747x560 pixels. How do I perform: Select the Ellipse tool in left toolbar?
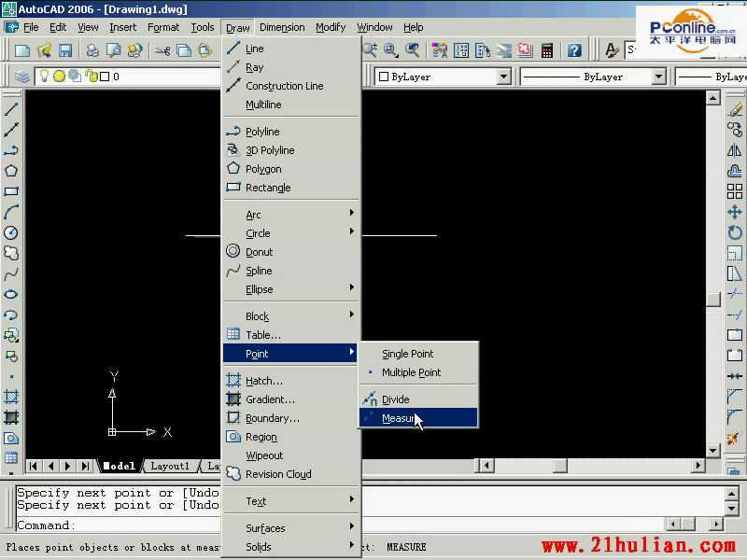click(x=11, y=294)
